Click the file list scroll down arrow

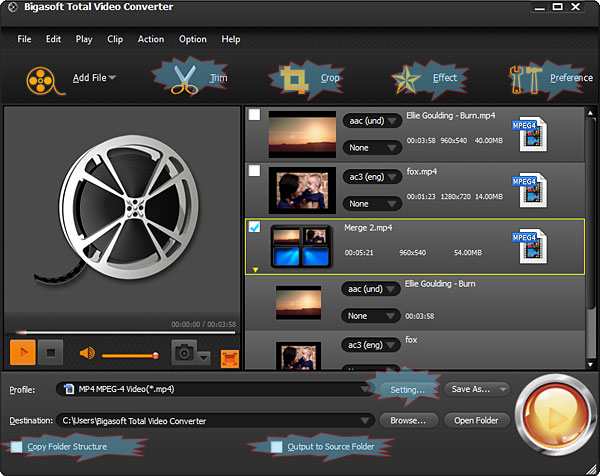pyautogui.click(x=590, y=364)
